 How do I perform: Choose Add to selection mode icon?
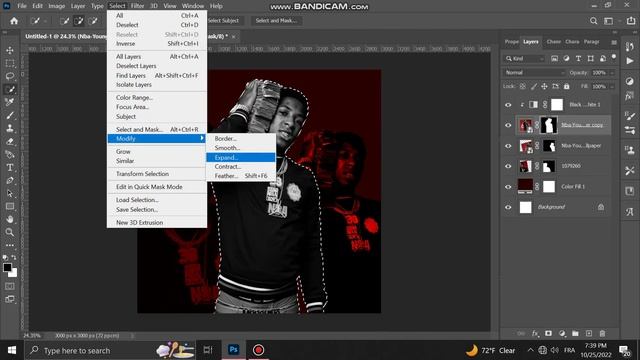tap(79, 21)
